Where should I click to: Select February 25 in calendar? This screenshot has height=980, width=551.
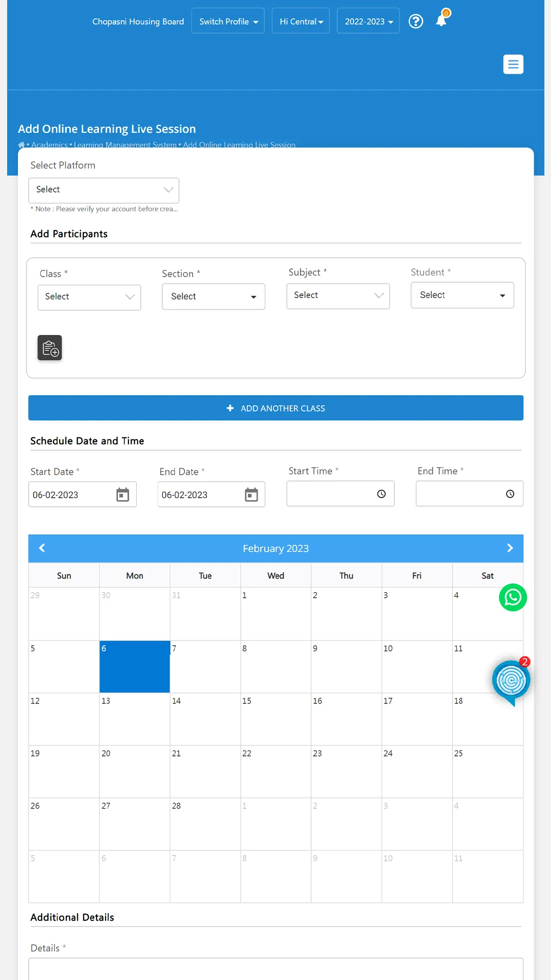coord(488,772)
